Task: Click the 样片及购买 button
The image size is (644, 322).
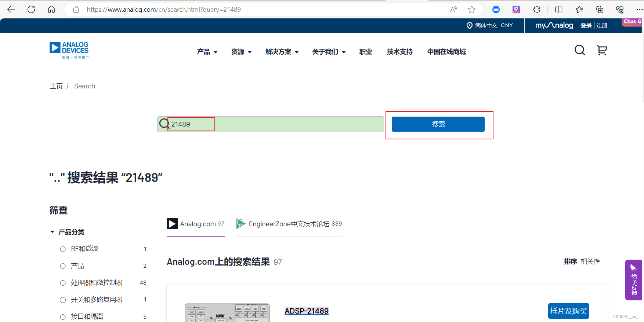Action: point(568,311)
